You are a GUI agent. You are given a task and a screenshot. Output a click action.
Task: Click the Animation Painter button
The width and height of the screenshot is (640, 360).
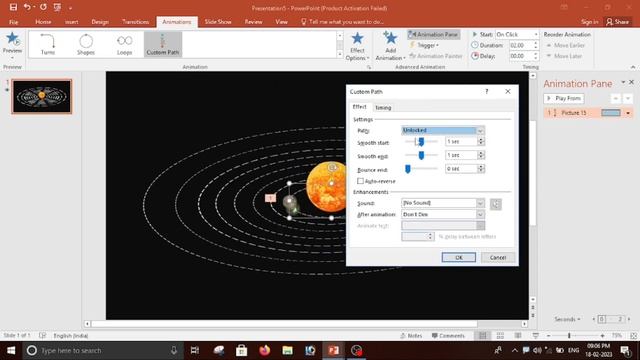coord(436,56)
